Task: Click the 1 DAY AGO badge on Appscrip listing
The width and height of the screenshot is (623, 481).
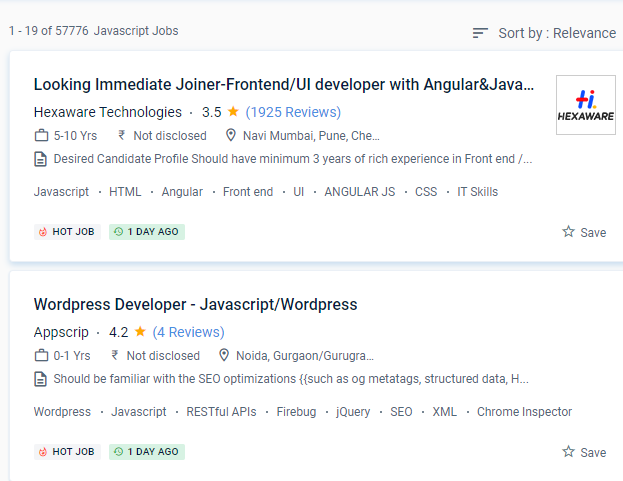Action: [x=147, y=452]
